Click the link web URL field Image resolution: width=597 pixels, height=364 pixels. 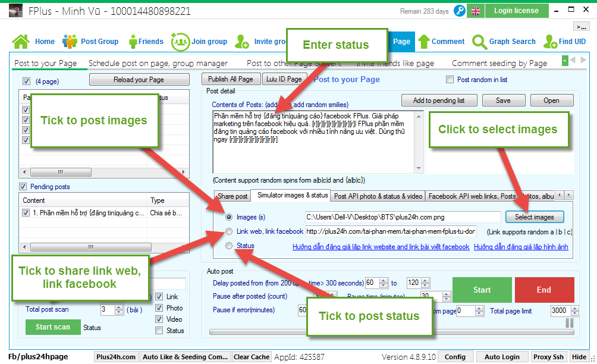tap(391, 231)
